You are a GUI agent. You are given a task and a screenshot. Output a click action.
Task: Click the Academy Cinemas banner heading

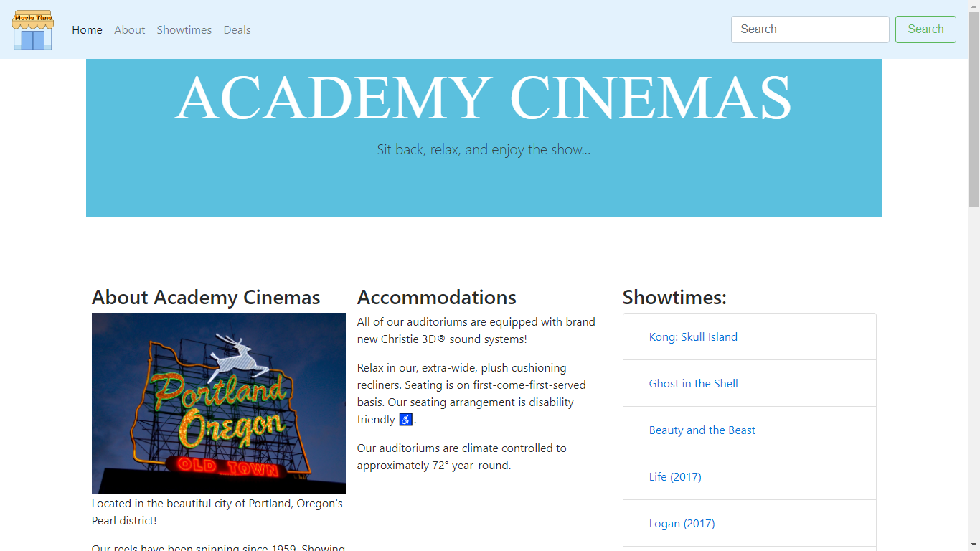(484, 97)
